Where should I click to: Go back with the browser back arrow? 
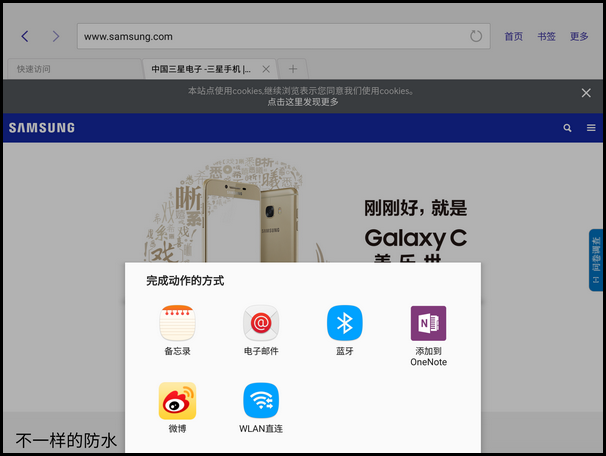[25, 36]
